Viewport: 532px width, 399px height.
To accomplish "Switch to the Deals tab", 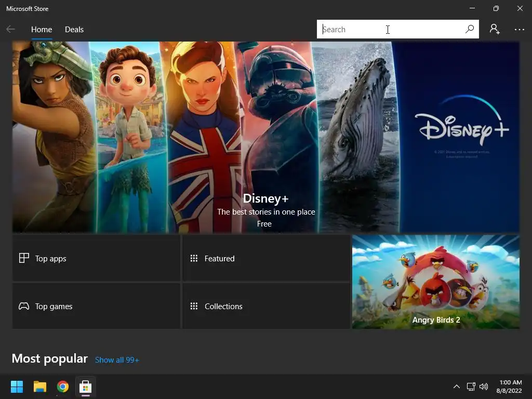I will pyautogui.click(x=74, y=30).
